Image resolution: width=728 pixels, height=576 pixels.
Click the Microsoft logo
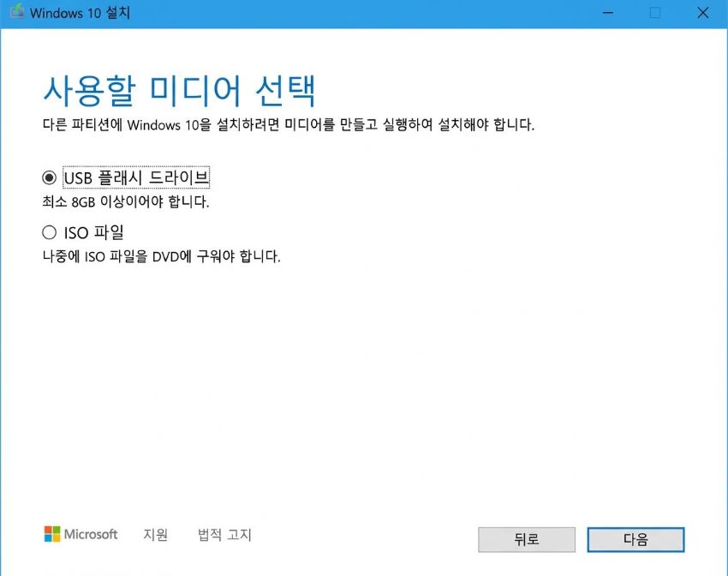(x=82, y=535)
